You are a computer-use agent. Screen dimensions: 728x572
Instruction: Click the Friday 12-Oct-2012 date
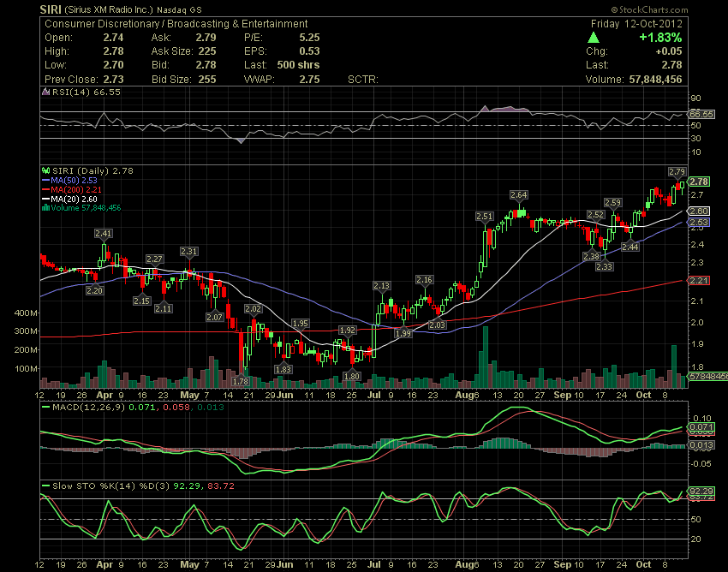click(x=636, y=24)
